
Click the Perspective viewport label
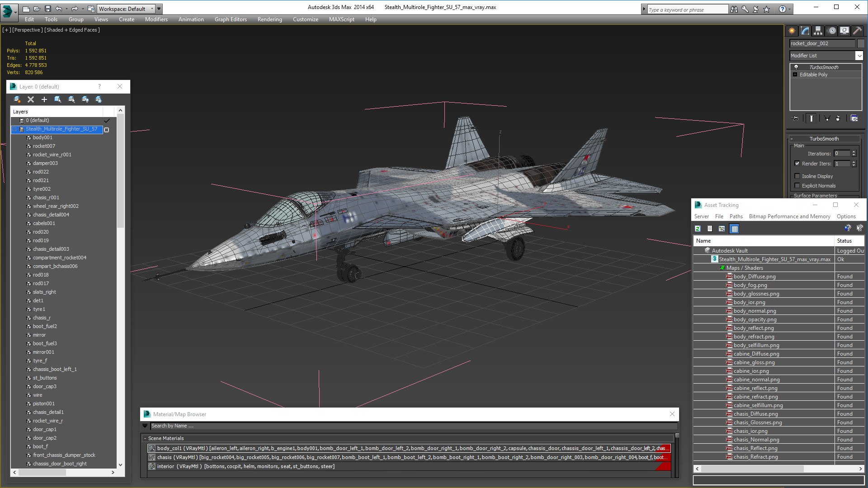click(x=28, y=30)
